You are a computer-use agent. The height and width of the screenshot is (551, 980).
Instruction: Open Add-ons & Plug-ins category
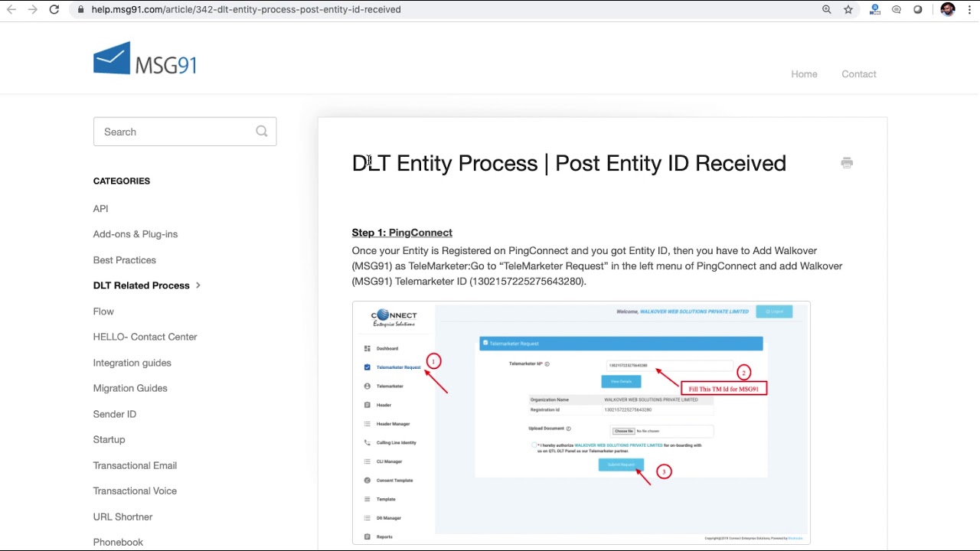tap(136, 234)
